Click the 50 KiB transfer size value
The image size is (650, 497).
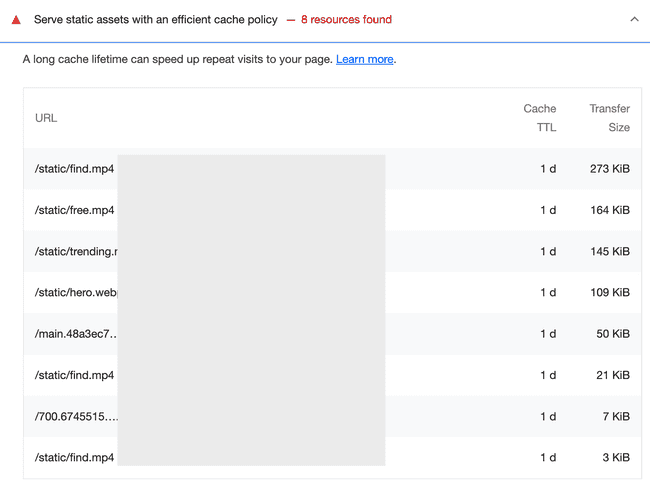[612, 334]
